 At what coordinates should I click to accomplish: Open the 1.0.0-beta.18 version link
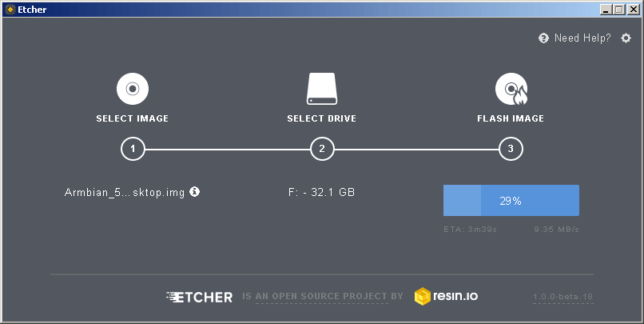(x=563, y=297)
